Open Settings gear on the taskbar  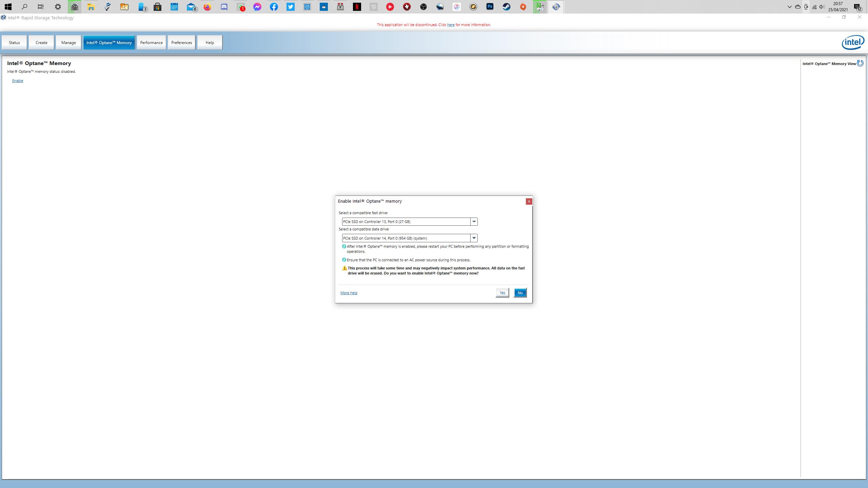(58, 7)
